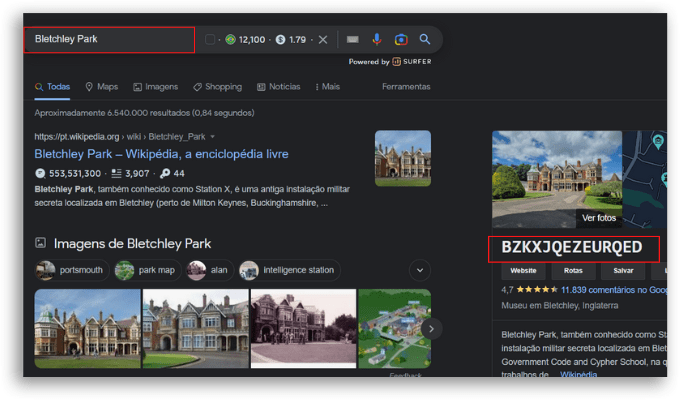Open the illustrated park map image

(395, 329)
